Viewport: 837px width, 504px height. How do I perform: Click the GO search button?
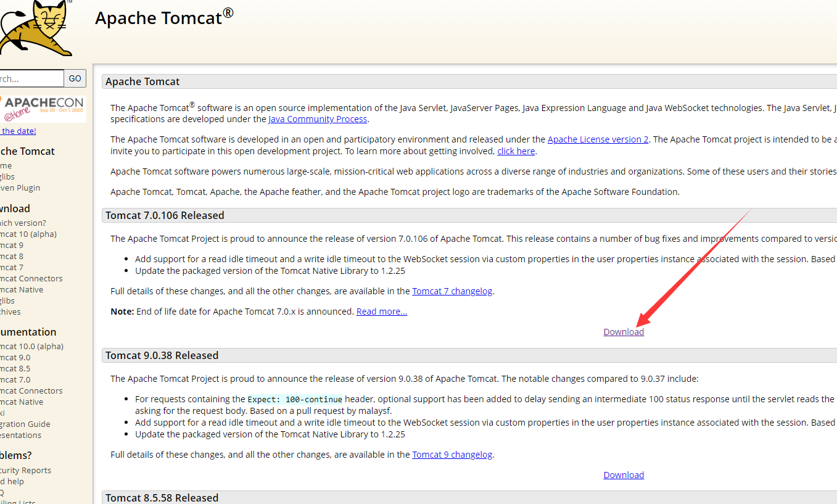coord(75,78)
